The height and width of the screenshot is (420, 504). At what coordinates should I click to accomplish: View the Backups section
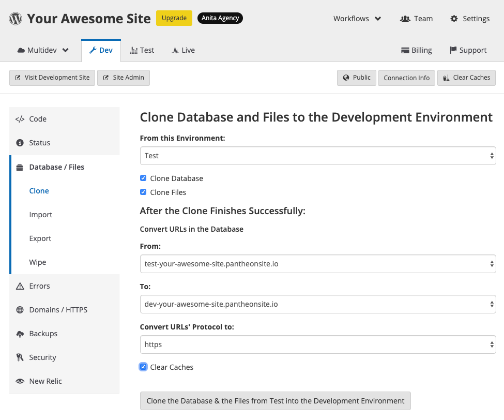(x=43, y=333)
